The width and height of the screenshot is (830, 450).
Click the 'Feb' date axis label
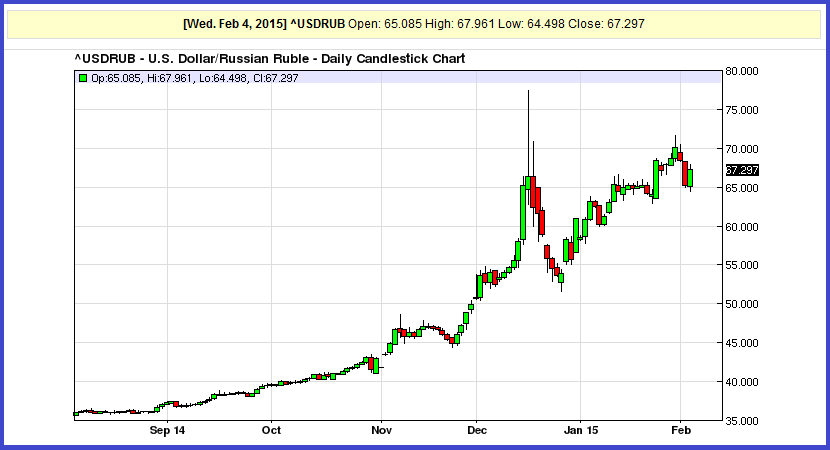681,430
